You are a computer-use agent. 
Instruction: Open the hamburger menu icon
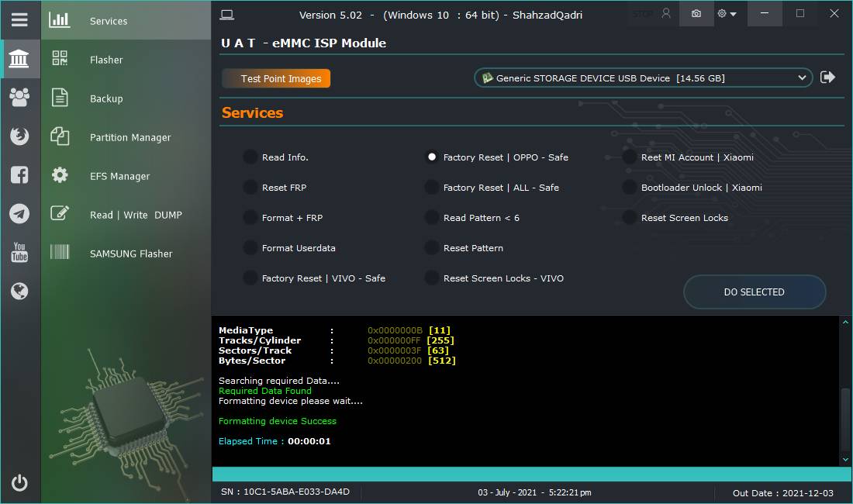click(x=19, y=20)
